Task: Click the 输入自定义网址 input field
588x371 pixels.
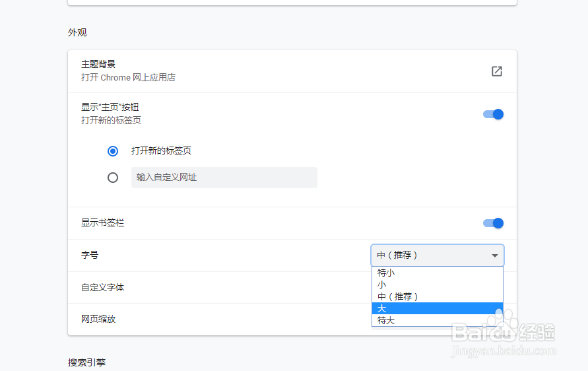Action: 224,178
